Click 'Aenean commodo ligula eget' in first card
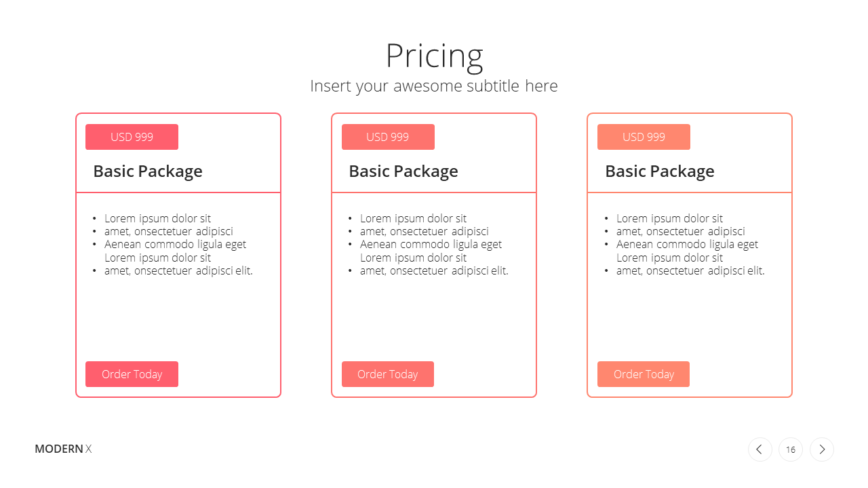Viewport: 868px width, 488px height. tap(175, 244)
